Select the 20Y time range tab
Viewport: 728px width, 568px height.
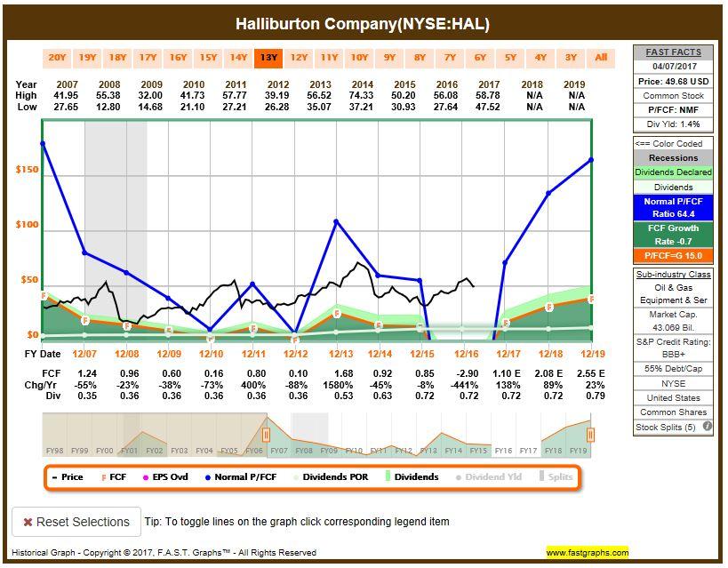pyautogui.click(x=57, y=58)
